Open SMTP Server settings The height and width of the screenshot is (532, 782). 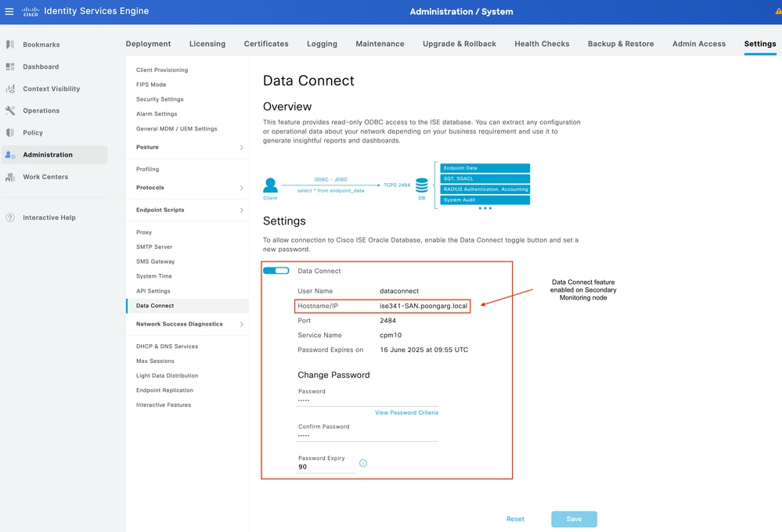154,246
